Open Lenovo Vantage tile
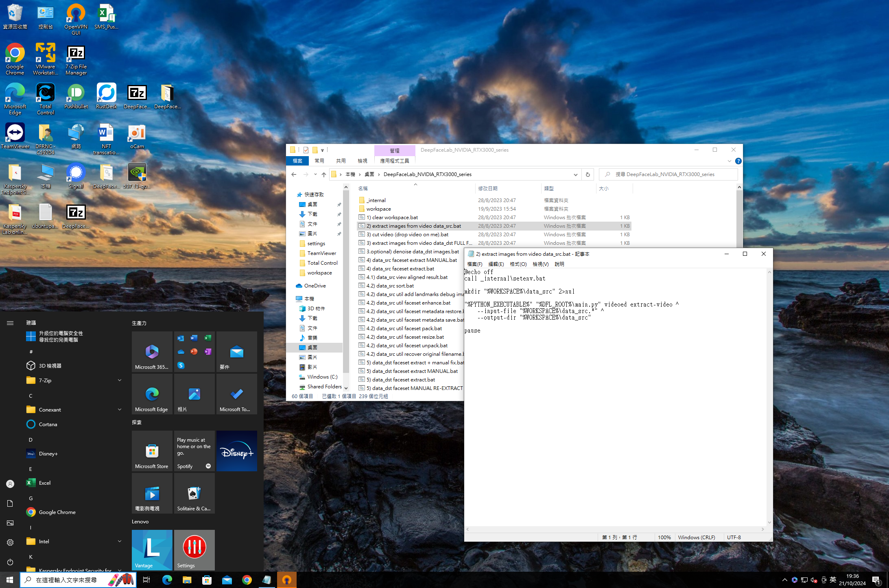Image resolution: width=889 pixels, height=588 pixels. (x=152, y=550)
